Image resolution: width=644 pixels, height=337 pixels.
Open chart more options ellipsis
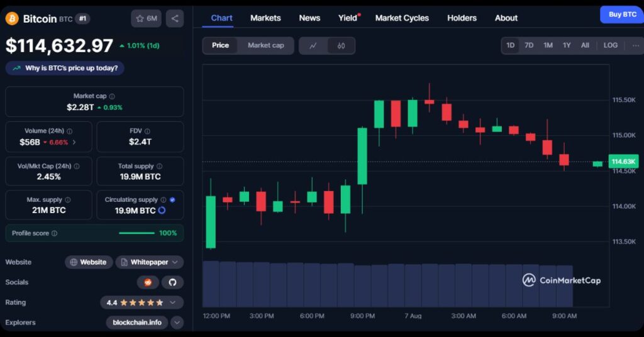[636, 45]
